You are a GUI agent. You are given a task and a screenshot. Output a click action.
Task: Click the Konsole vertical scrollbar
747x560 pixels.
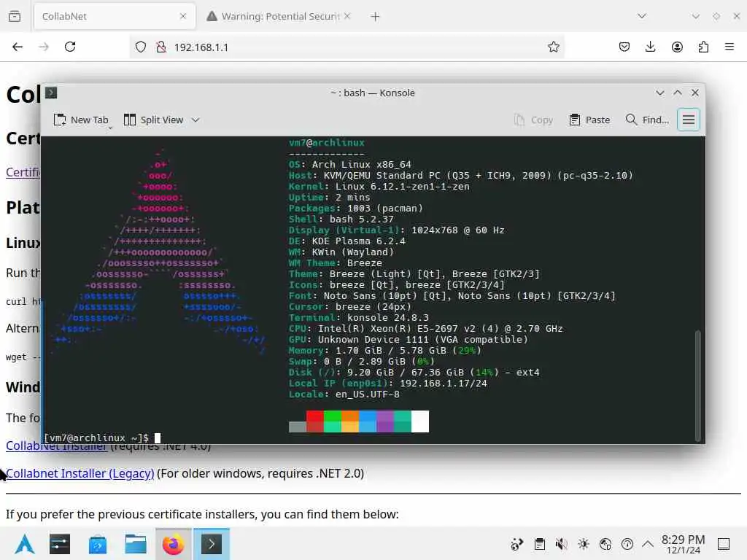pyautogui.click(x=698, y=385)
